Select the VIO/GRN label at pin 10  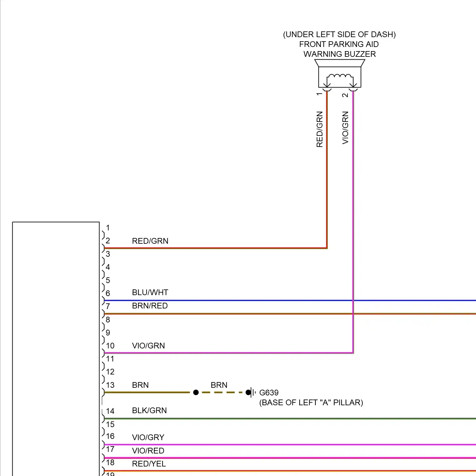(149, 346)
